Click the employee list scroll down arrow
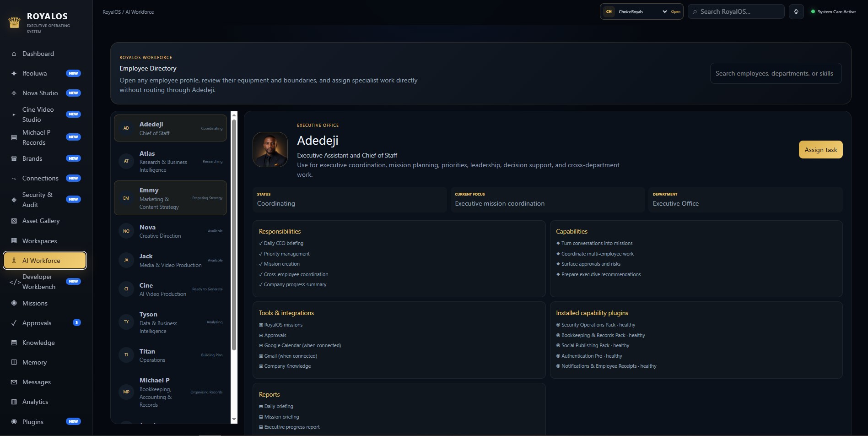Screen dimensions: 868x436 tap(234, 420)
